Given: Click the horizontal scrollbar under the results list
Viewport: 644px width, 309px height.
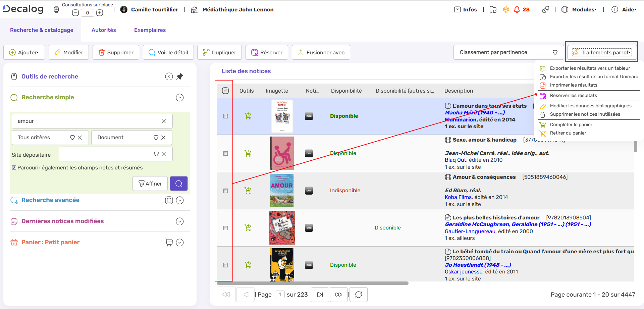Looking at the screenshot, I should 312,283.
